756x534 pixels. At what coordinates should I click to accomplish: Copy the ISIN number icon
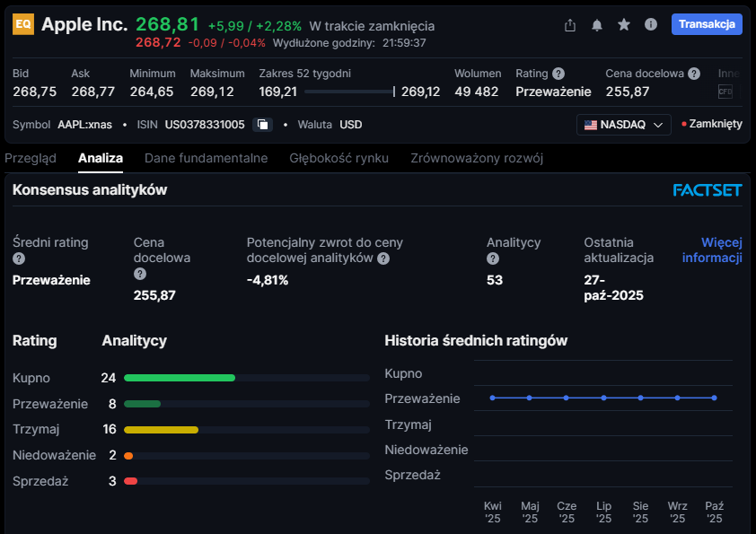[x=262, y=125]
